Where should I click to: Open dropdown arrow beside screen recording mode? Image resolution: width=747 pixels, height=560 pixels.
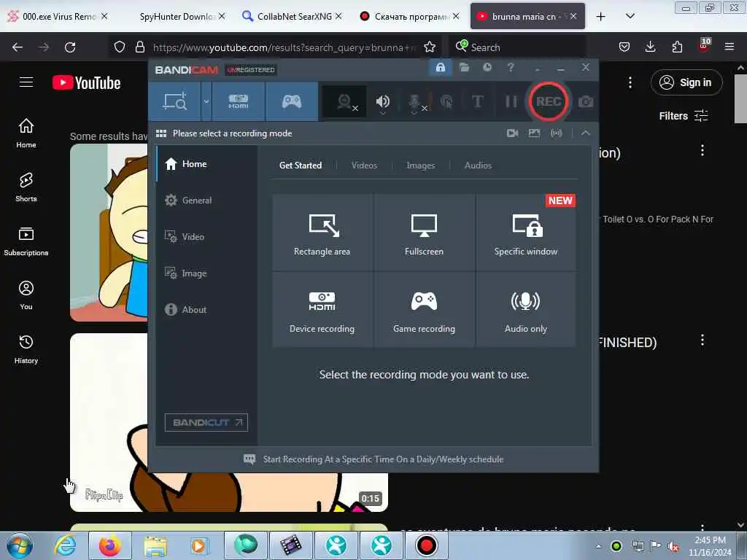tap(206, 101)
